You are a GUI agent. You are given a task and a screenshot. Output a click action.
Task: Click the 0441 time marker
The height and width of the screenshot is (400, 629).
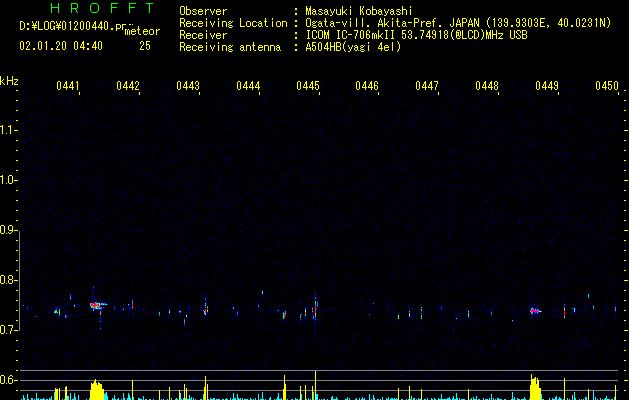coord(68,86)
